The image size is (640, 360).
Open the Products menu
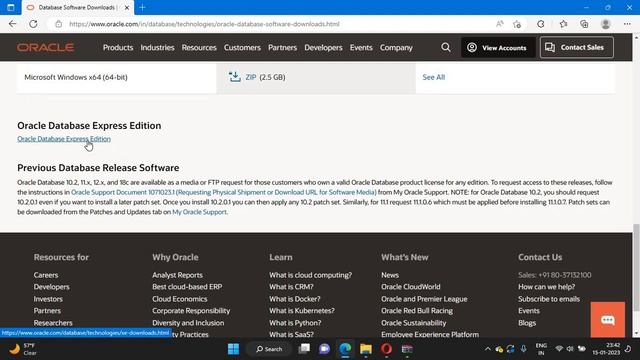point(118,47)
